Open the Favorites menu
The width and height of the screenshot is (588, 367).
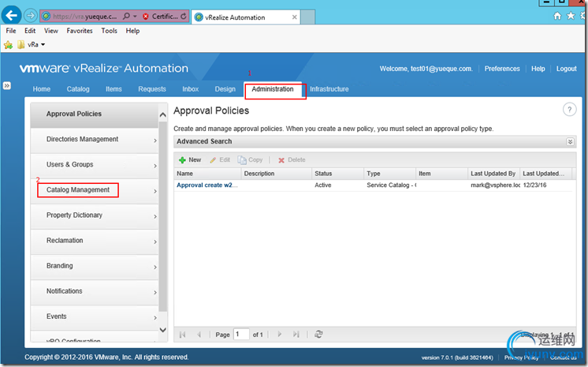coord(80,31)
